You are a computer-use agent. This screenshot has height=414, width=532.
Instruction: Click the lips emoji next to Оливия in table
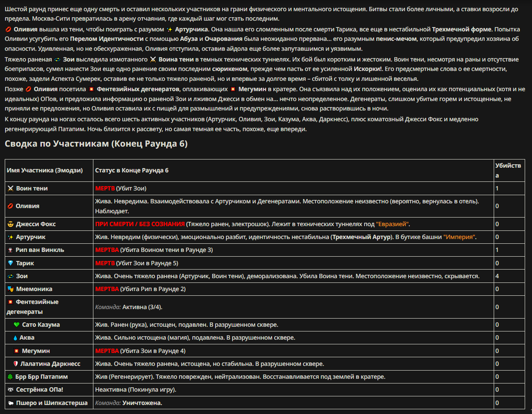pos(10,206)
